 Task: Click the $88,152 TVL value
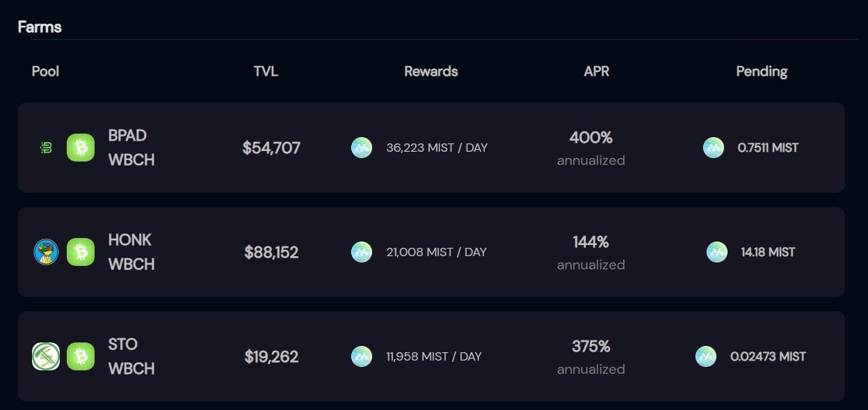[271, 252]
